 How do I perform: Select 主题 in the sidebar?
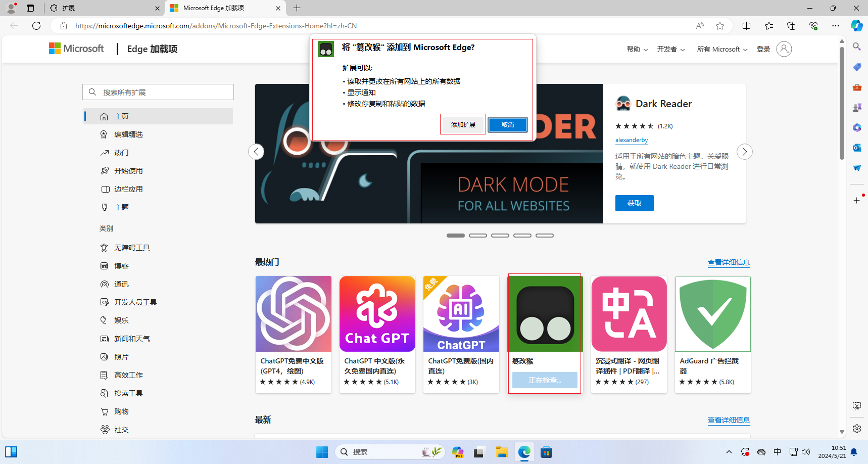(158, 207)
